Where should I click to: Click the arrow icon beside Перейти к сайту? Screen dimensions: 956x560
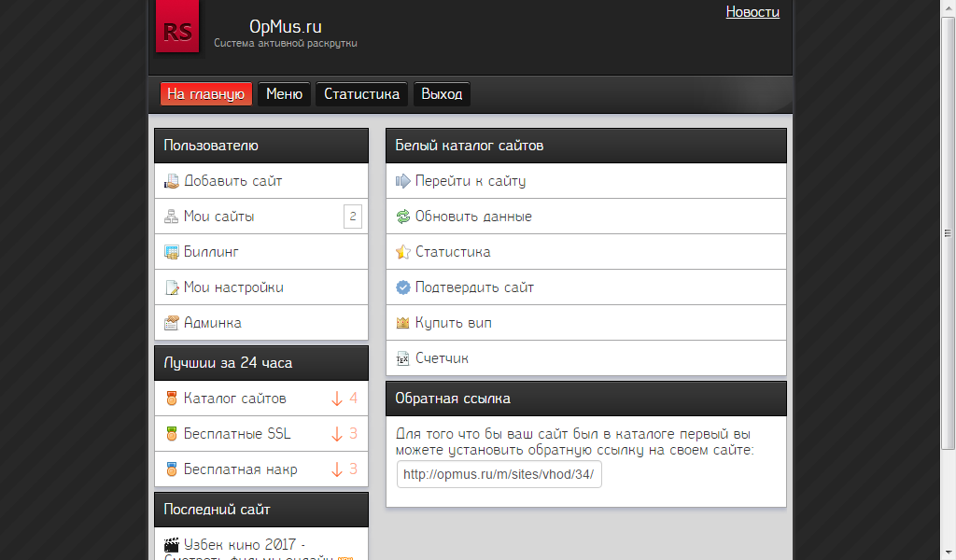[x=403, y=181]
